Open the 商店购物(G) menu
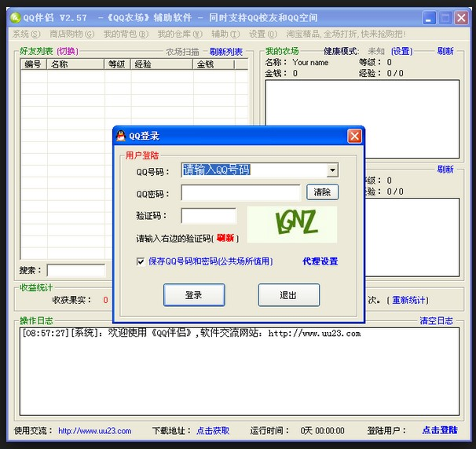476x449 pixels. pyautogui.click(x=72, y=34)
